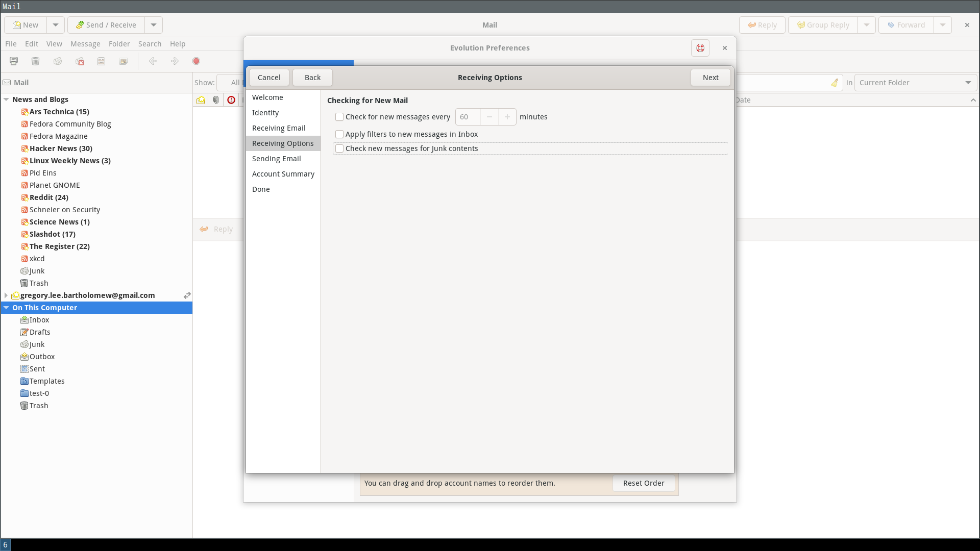Image resolution: width=980 pixels, height=551 pixels.
Task: Open the Send / Receive dropdown arrow
Action: click(153, 25)
